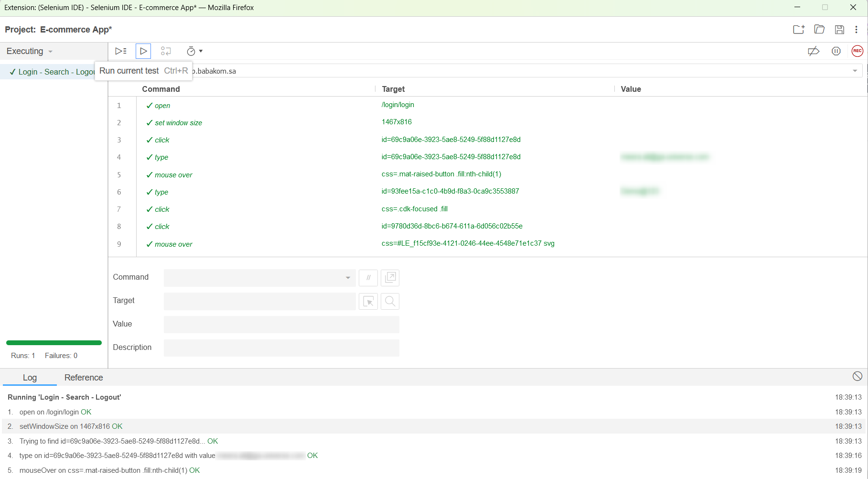Viewport: 868px width, 479px height.
Task: Click the E-commerce App project title
Action: (x=76, y=30)
